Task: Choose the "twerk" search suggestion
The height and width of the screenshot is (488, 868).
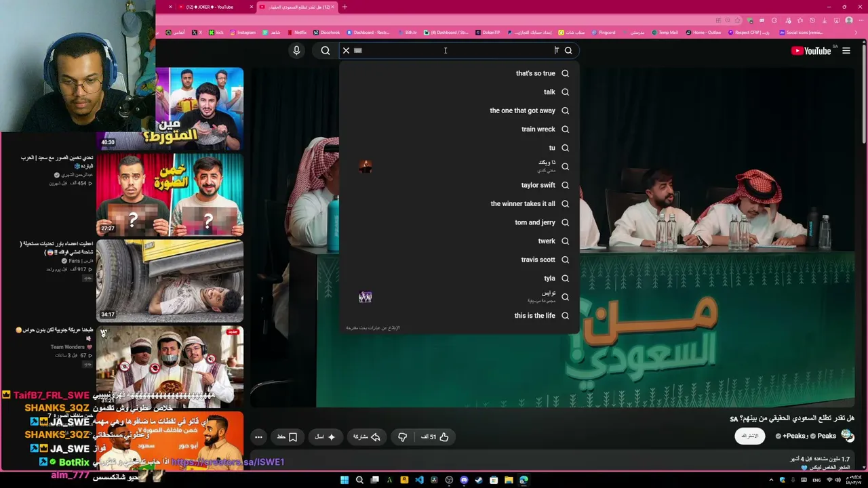Action: [547, 241]
